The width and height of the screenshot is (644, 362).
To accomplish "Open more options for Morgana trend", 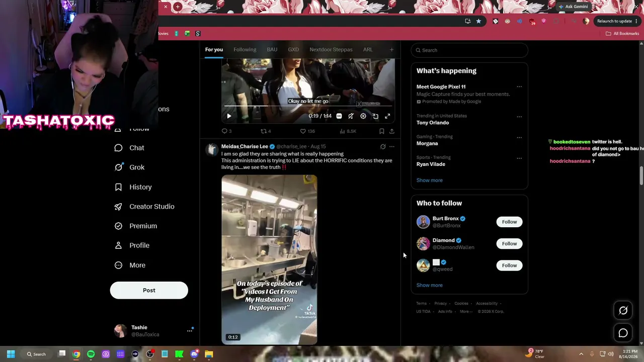I will (x=519, y=137).
